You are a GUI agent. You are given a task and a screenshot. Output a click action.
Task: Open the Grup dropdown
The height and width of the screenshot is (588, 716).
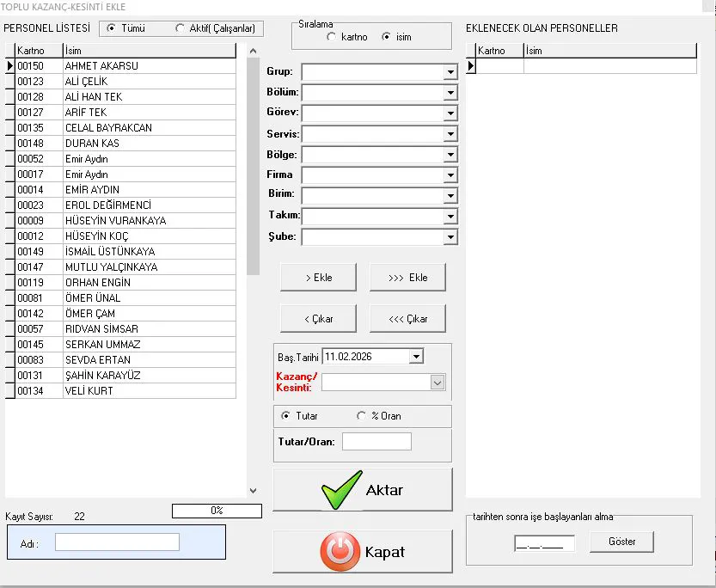click(x=450, y=72)
